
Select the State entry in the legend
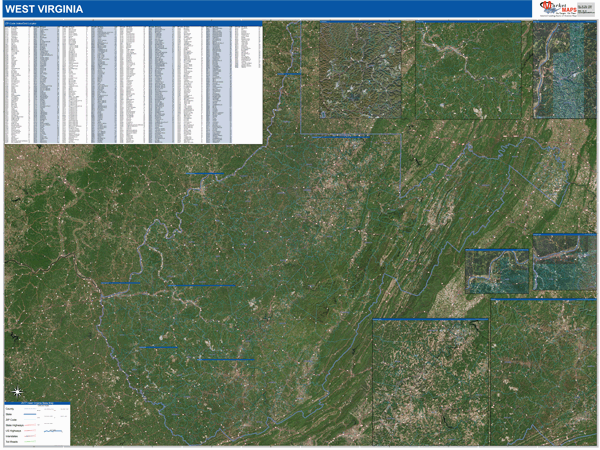click(x=9, y=414)
